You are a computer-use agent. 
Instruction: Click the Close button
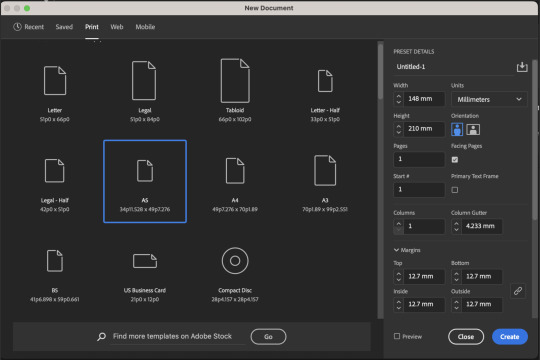(x=466, y=337)
